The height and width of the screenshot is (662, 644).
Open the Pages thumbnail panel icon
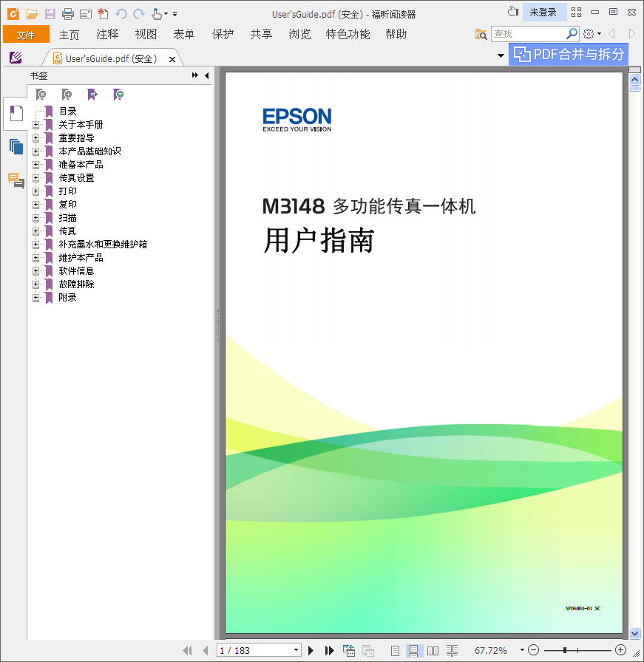16,146
